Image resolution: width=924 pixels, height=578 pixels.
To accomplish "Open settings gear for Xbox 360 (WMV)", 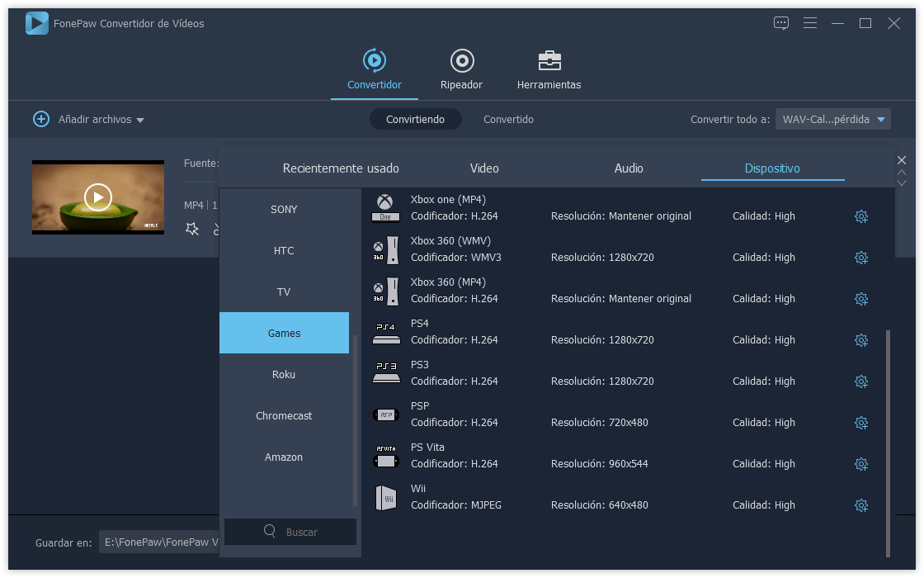I will [x=861, y=258].
